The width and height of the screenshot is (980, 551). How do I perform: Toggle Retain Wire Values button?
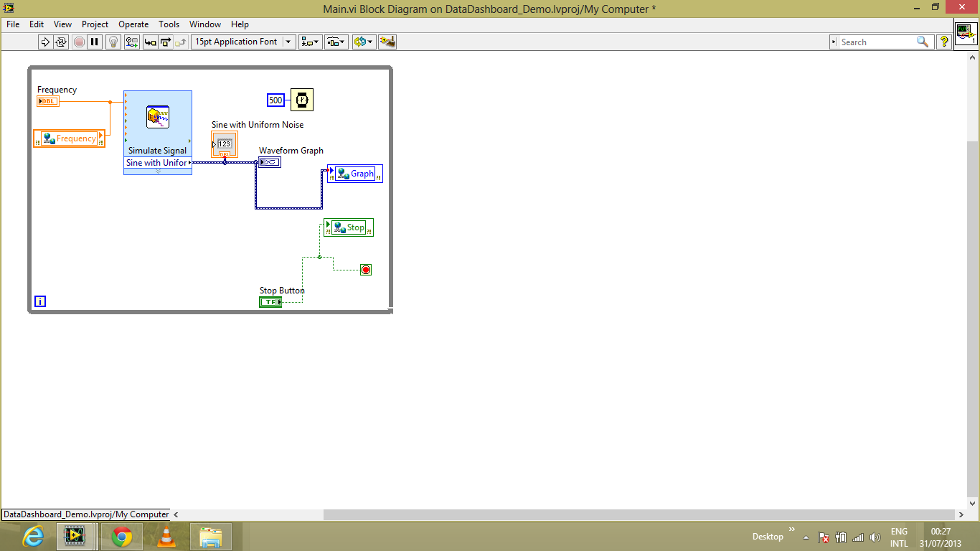point(132,42)
